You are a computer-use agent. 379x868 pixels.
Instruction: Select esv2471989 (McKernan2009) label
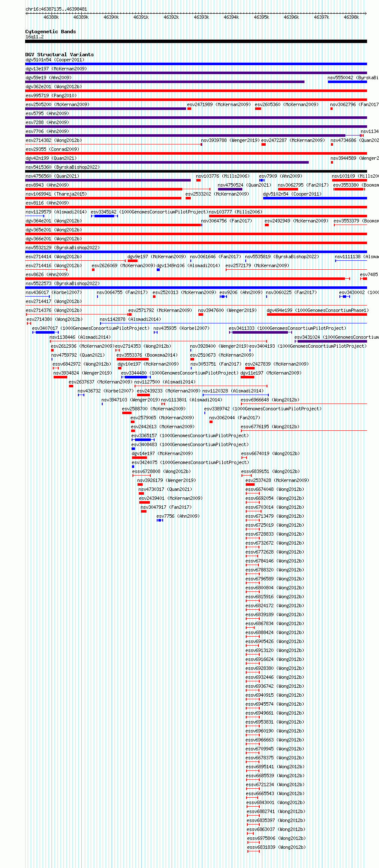point(219,105)
